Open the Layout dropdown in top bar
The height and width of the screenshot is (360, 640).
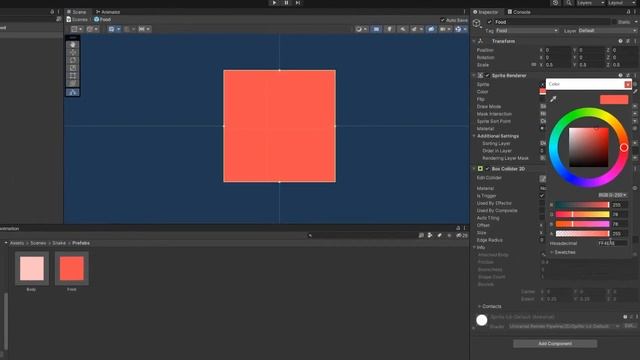tap(622, 3)
